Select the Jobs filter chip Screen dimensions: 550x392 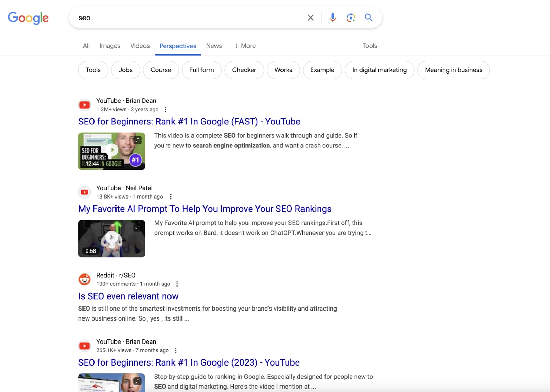(125, 70)
